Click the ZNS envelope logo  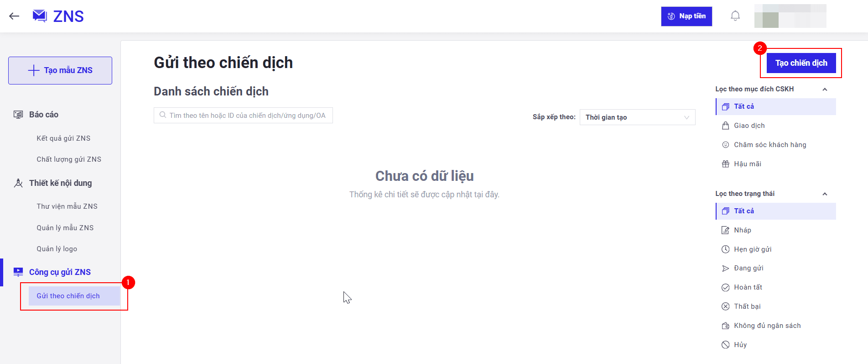40,16
